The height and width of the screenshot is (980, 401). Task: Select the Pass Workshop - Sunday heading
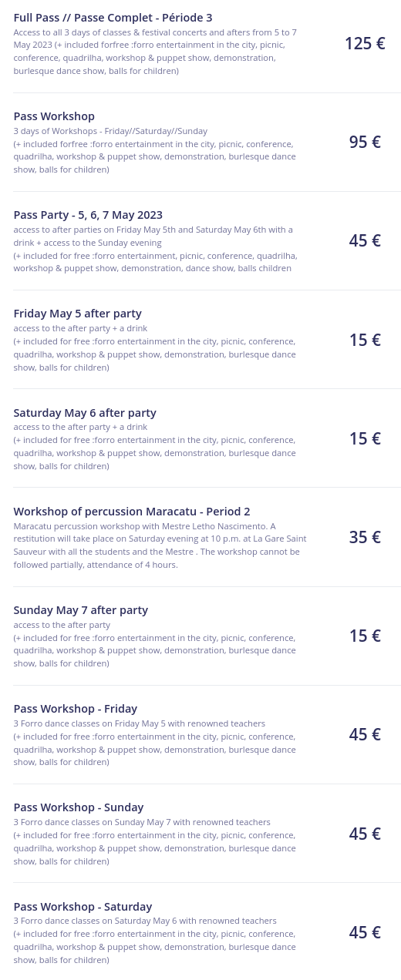pyautogui.click(x=79, y=807)
